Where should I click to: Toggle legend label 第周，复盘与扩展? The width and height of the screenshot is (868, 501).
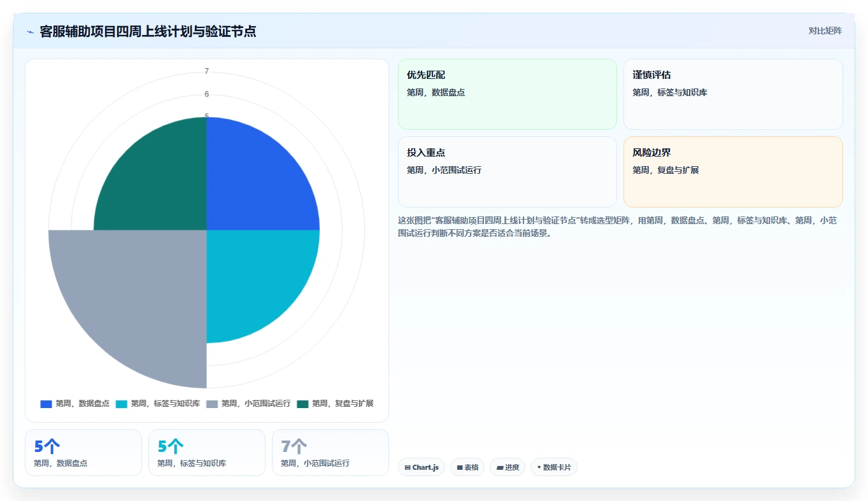[x=343, y=404]
